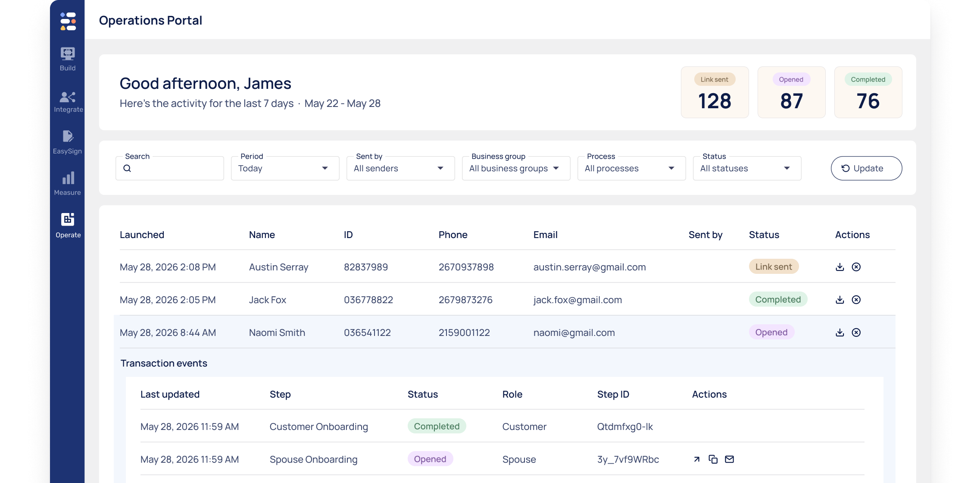Click the Phone column header
980x483 pixels.
453,235
